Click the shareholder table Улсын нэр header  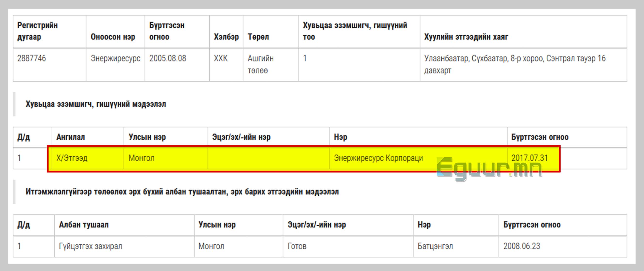(166, 137)
